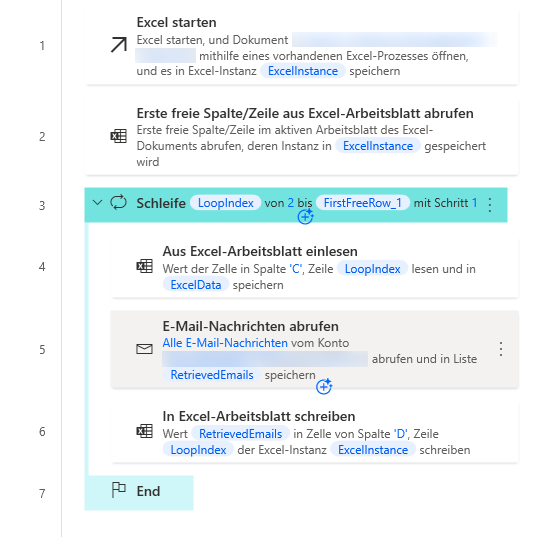The width and height of the screenshot is (536, 537).
Task: Collapse the Schleife loop block
Action: (x=98, y=203)
